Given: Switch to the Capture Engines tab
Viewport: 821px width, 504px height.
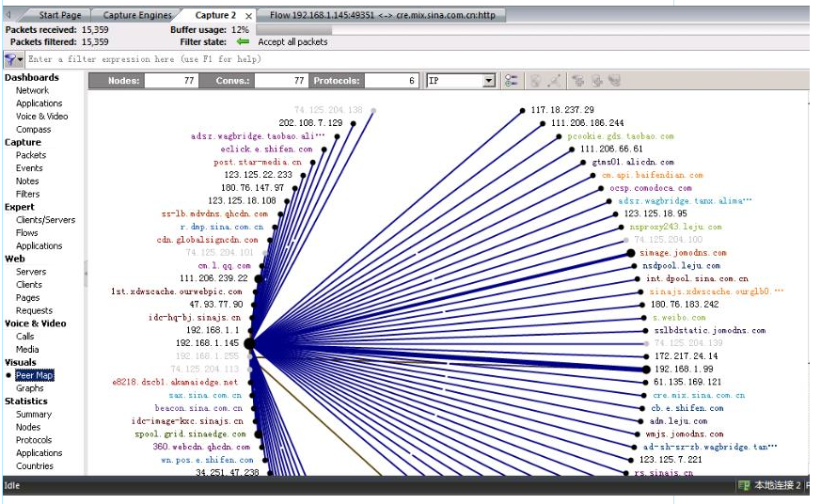Looking at the screenshot, I should pyautogui.click(x=136, y=15).
